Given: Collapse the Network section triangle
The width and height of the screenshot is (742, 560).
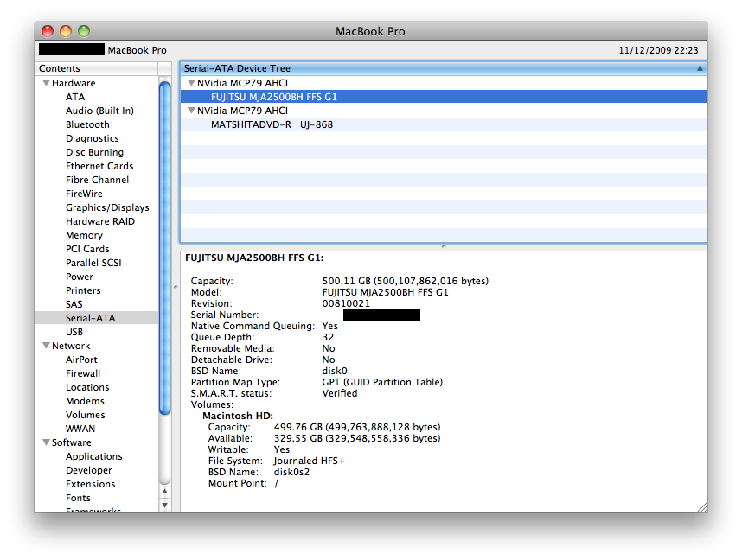Looking at the screenshot, I should [46, 346].
